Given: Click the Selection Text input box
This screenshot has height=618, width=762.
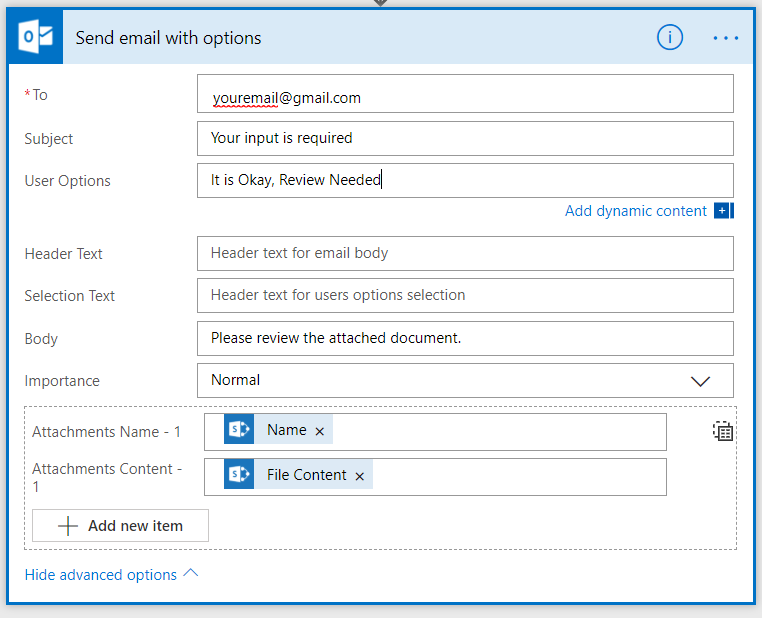Looking at the screenshot, I should [465, 296].
